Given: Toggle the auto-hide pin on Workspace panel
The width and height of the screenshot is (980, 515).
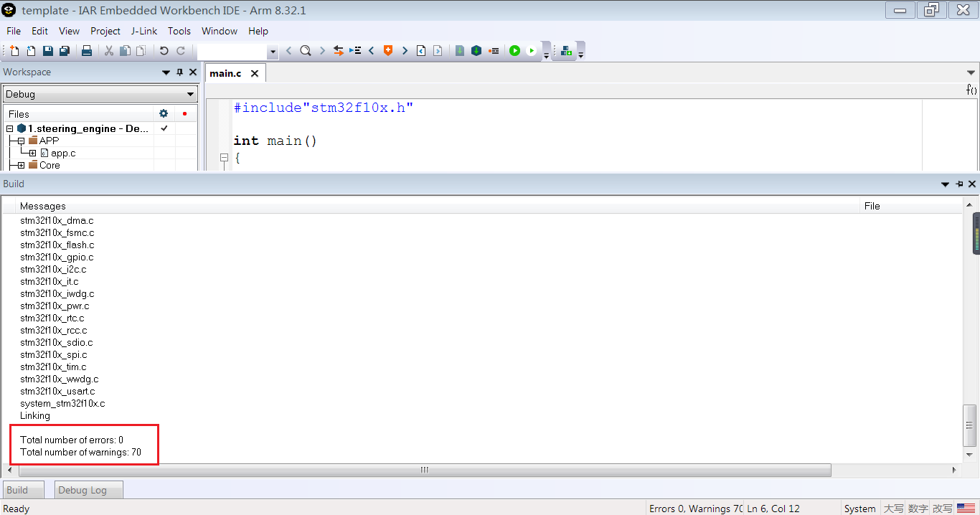Looking at the screenshot, I should point(179,72).
